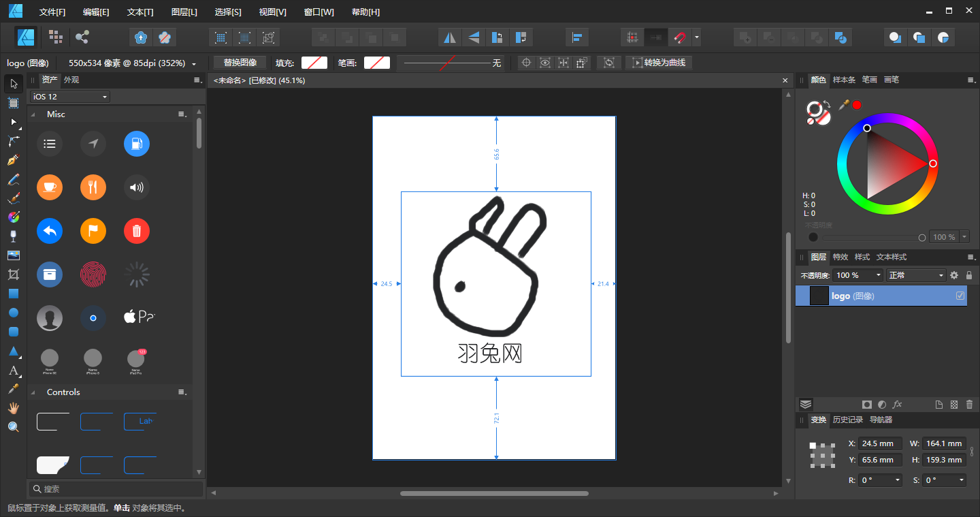Delete layer with the trash icon

(x=970, y=405)
